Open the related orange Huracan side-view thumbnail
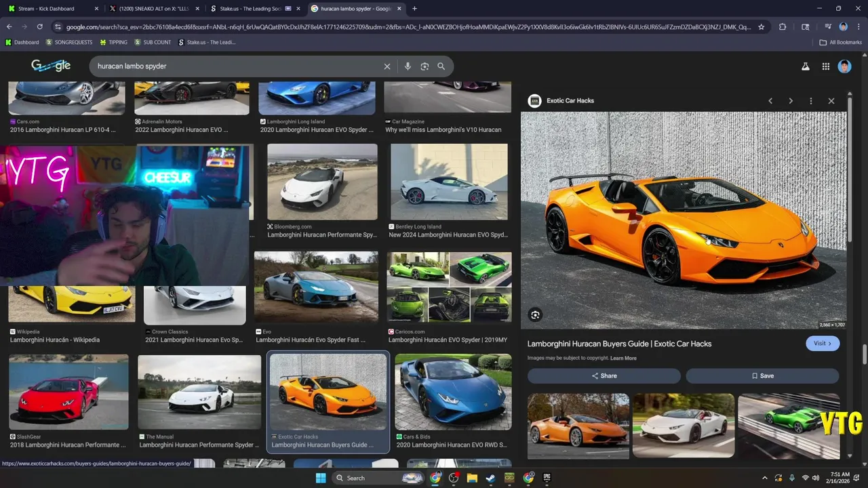The width and height of the screenshot is (868, 488). (x=578, y=426)
